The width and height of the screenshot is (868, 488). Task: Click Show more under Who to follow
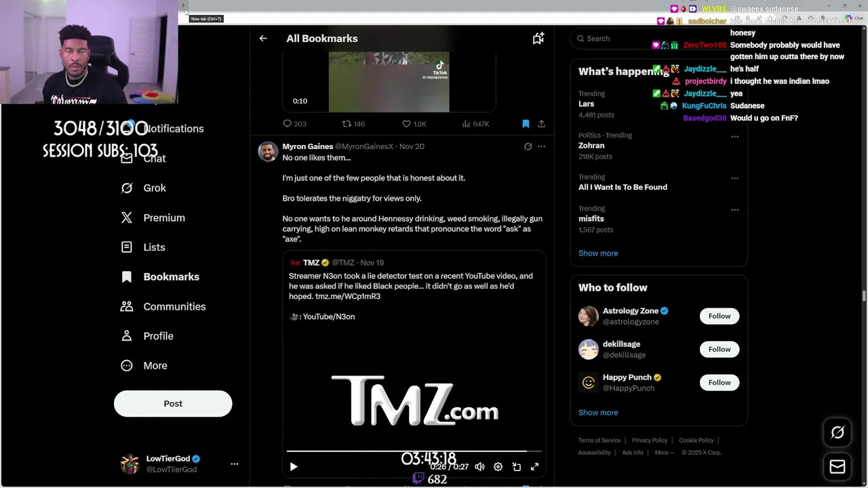point(598,412)
